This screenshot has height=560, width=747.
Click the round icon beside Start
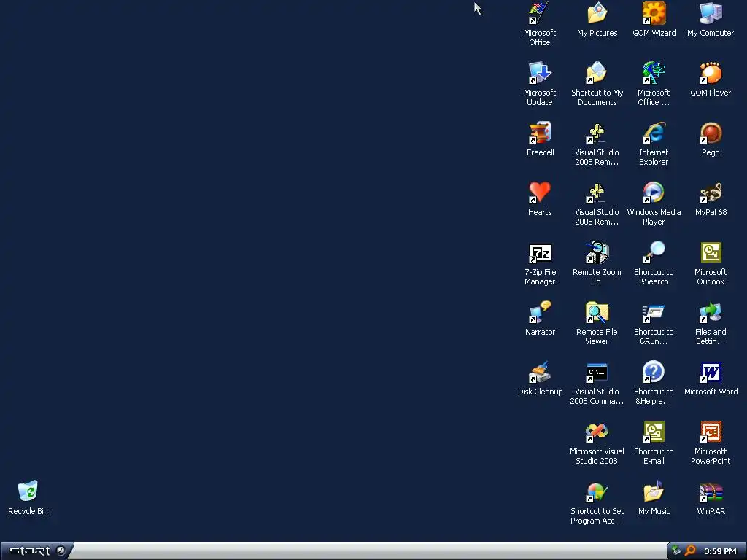(x=61, y=551)
